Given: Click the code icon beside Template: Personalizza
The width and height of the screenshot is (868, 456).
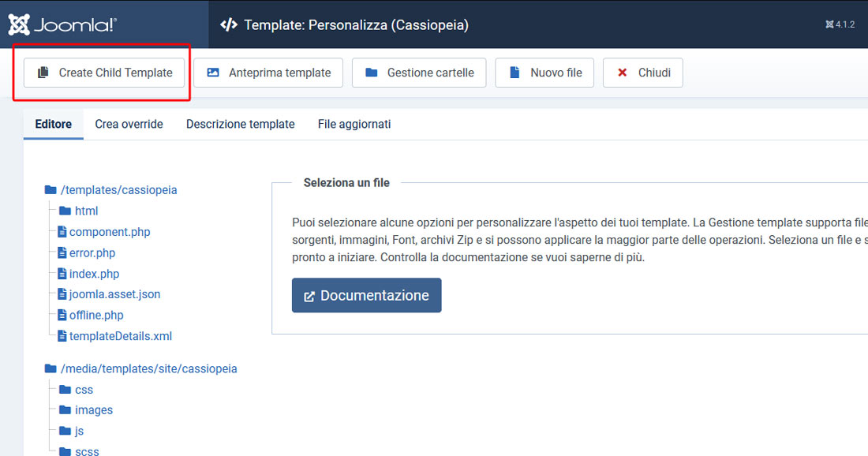Looking at the screenshot, I should pyautogui.click(x=227, y=24).
